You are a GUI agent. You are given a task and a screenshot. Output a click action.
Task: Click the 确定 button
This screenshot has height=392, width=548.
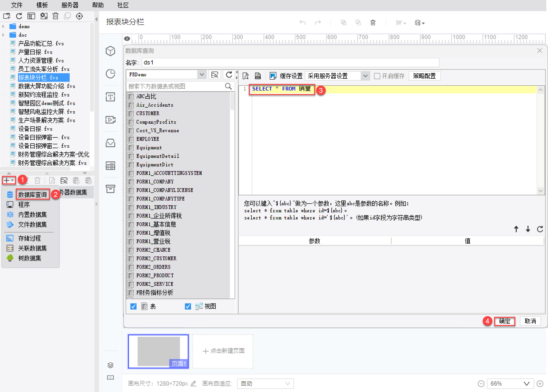tap(505, 321)
